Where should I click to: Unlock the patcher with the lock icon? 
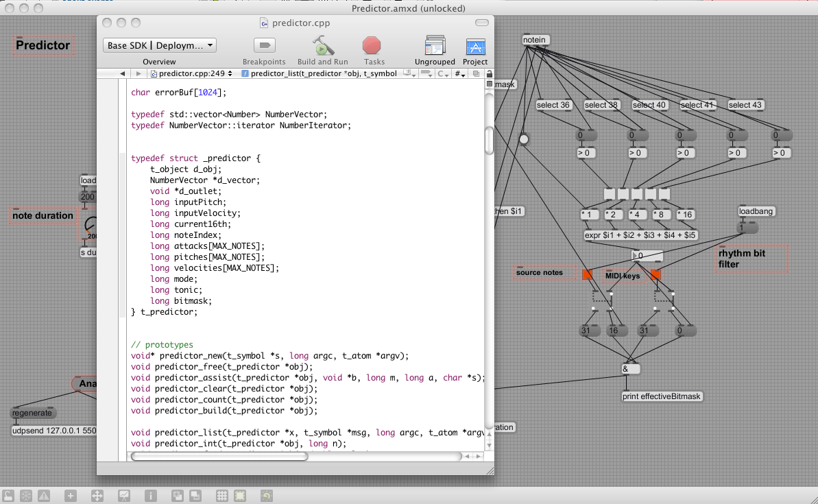coord(8,496)
